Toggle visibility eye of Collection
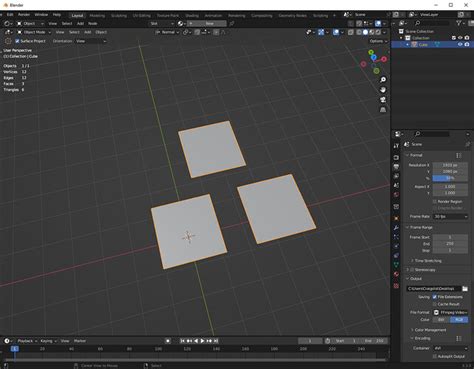The height and width of the screenshot is (369, 474). pyautogui.click(x=460, y=38)
